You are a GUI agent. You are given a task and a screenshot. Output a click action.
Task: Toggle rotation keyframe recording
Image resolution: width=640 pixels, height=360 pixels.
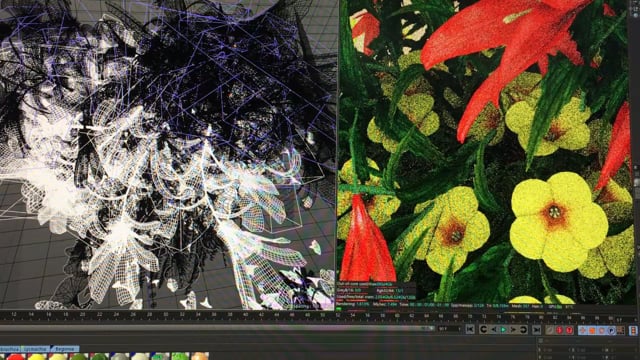pos(601,329)
